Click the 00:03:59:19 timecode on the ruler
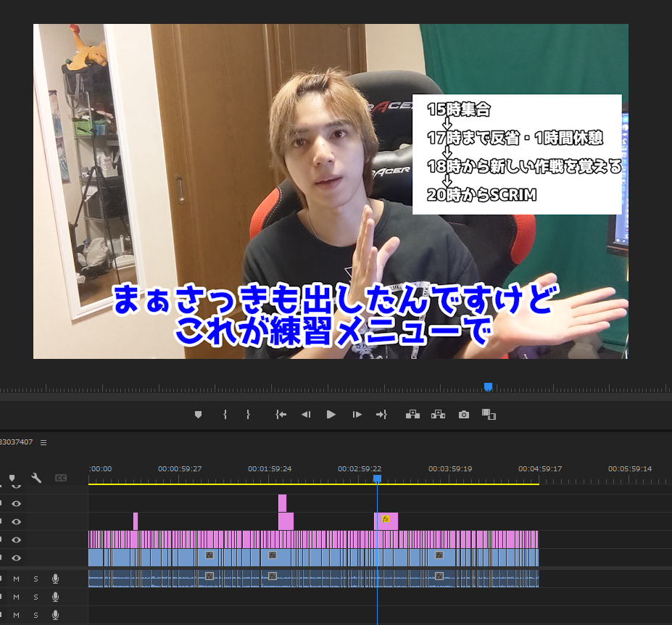 (450, 469)
